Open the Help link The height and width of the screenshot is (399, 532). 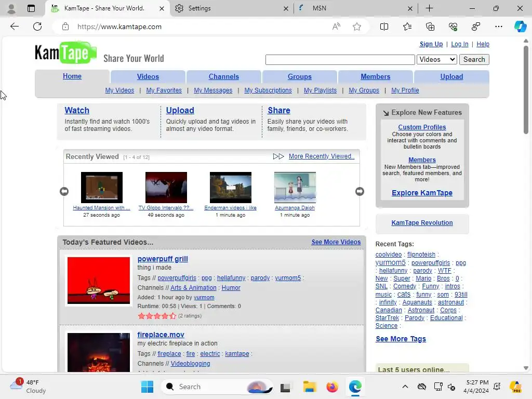pos(483,44)
